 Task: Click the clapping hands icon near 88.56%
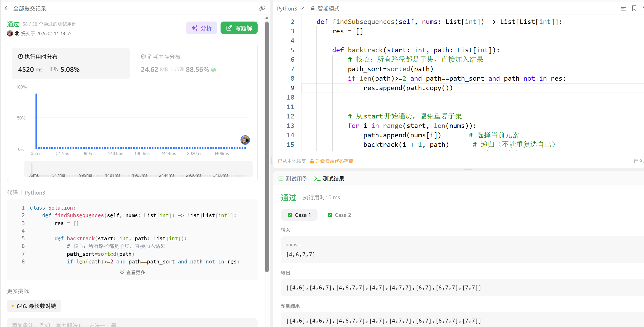(x=214, y=69)
